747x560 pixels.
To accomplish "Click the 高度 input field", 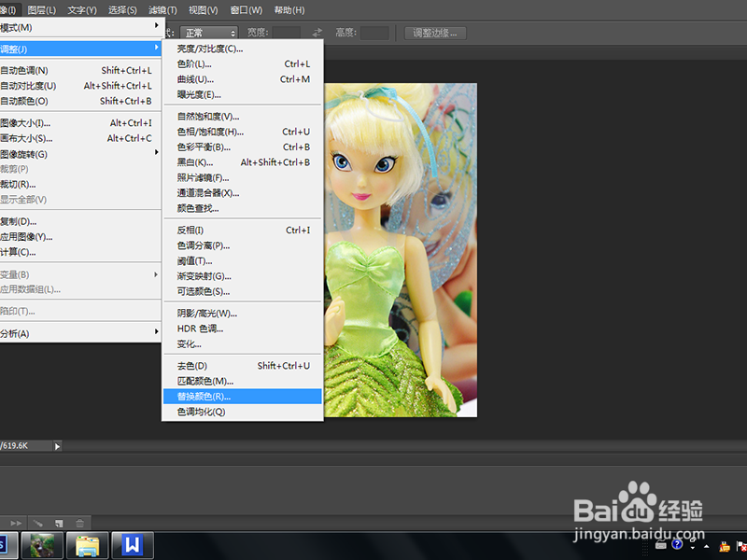I will pyautogui.click(x=374, y=33).
